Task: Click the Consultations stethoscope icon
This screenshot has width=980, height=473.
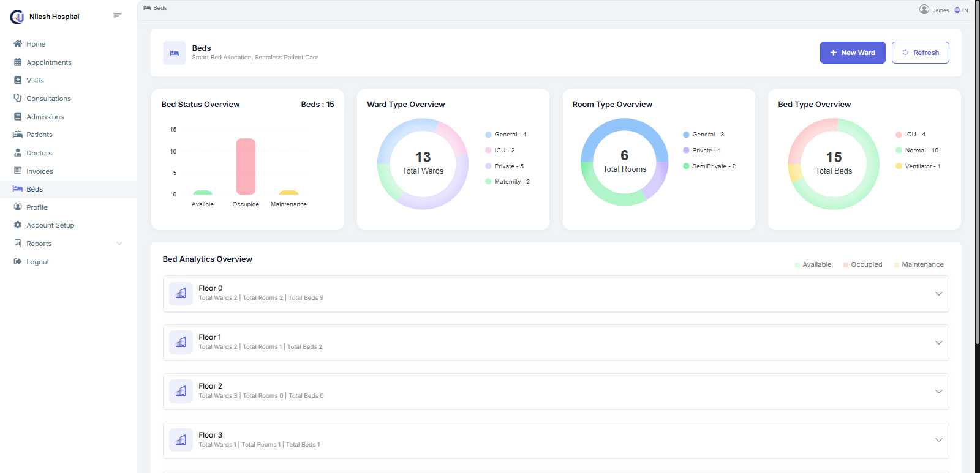Action: [x=18, y=99]
